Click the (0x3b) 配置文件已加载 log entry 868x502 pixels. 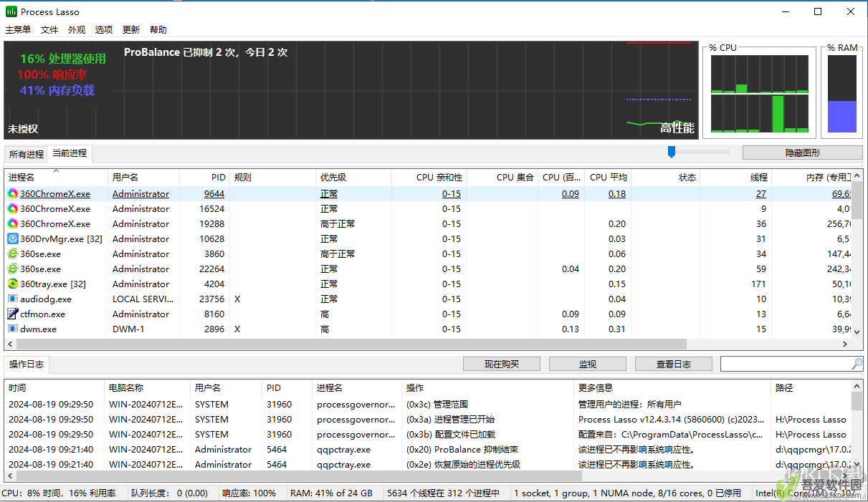[x=428, y=434]
